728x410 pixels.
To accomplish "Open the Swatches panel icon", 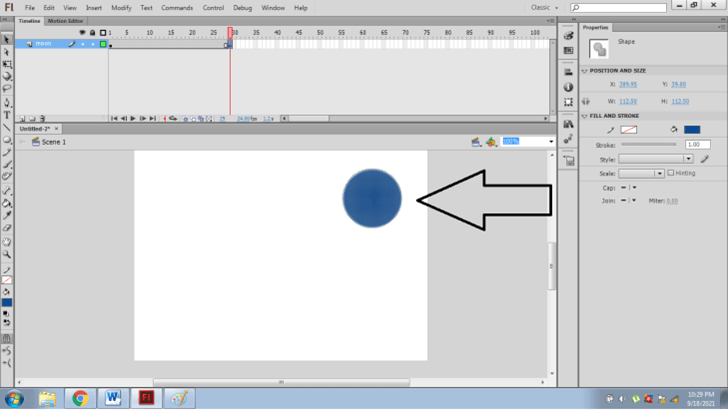I will pyautogui.click(x=568, y=51).
